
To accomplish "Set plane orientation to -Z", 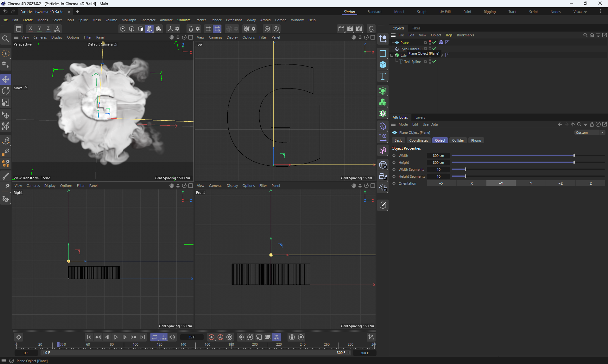I will point(590,183).
